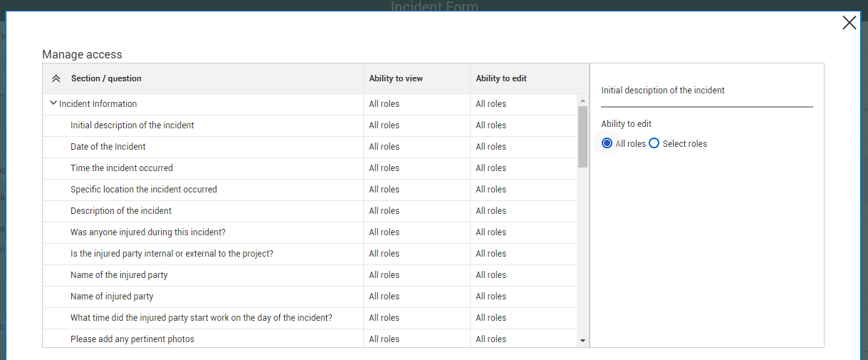The image size is (868, 360).
Task: Select the All roles radio button
Action: coord(607,143)
